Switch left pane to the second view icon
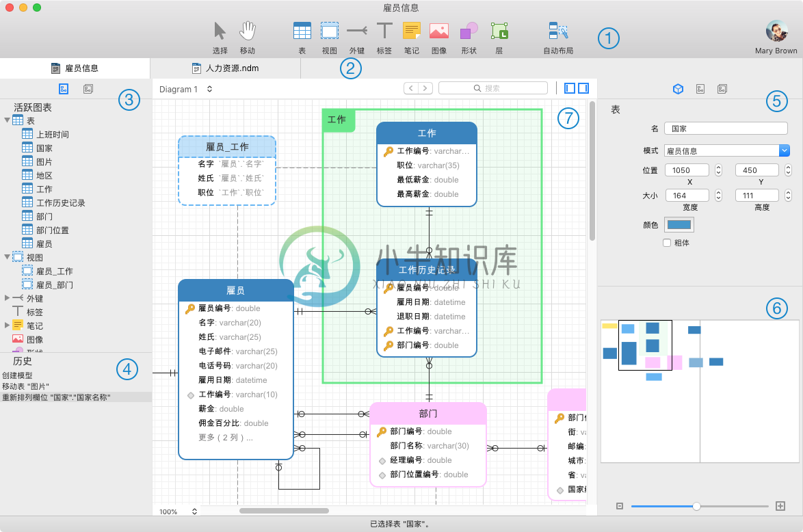Screen dimensions: 803x532 [x=88, y=89]
